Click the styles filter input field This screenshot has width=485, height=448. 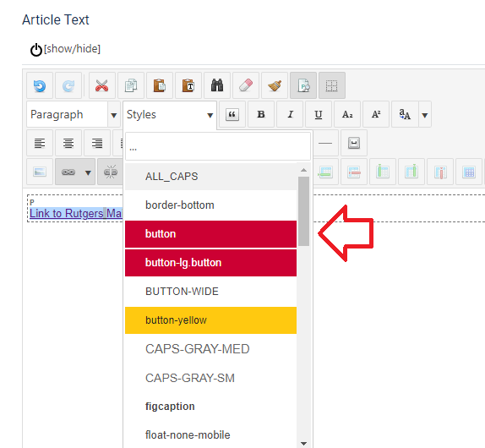click(x=218, y=146)
